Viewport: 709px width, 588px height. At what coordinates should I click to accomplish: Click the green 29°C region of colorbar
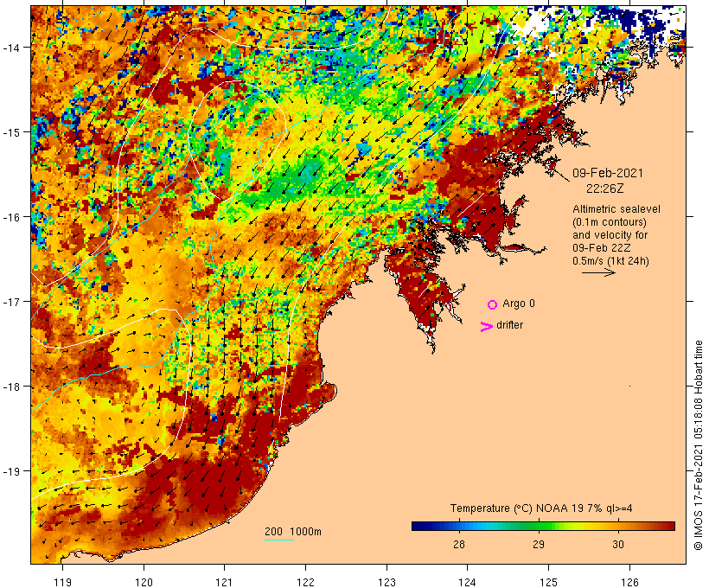pos(539,526)
